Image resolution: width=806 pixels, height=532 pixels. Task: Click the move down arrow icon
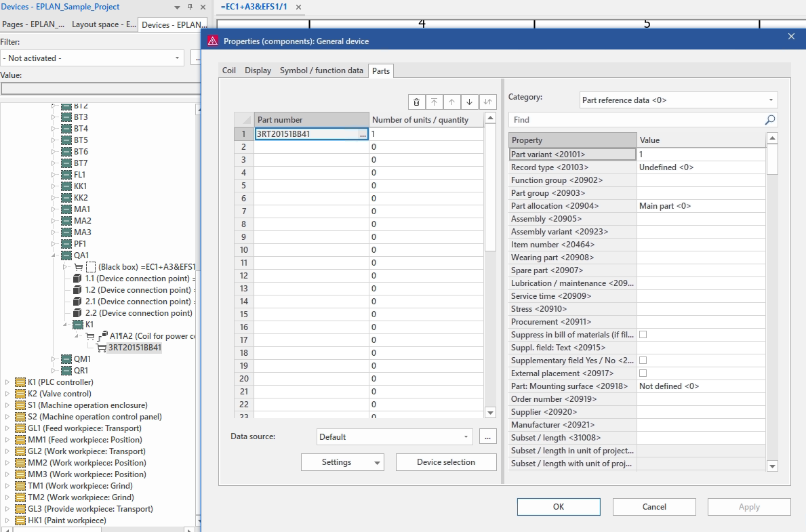[469, 102]
